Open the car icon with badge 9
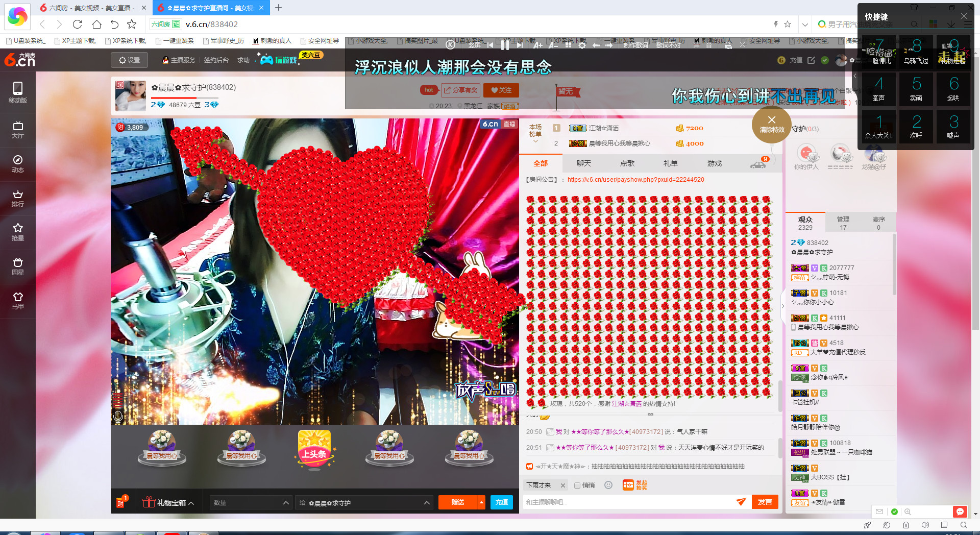The image size is (980, 535). point(759,163)
